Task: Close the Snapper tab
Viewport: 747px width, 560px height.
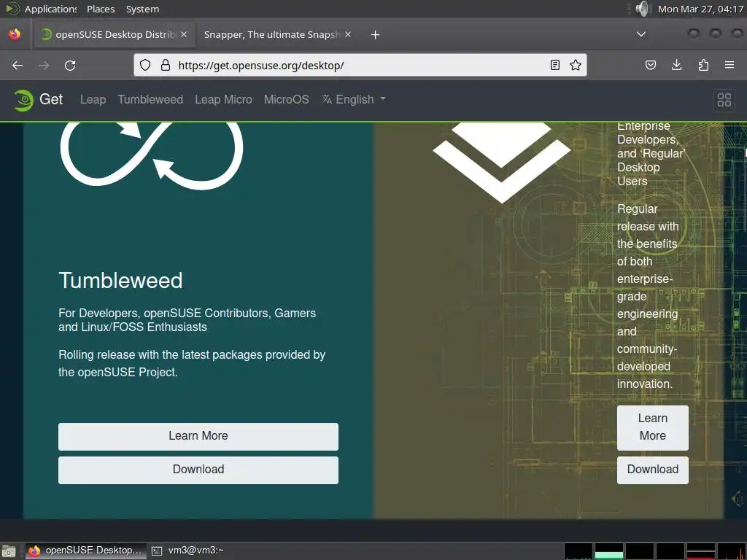Action: (348, 34)
